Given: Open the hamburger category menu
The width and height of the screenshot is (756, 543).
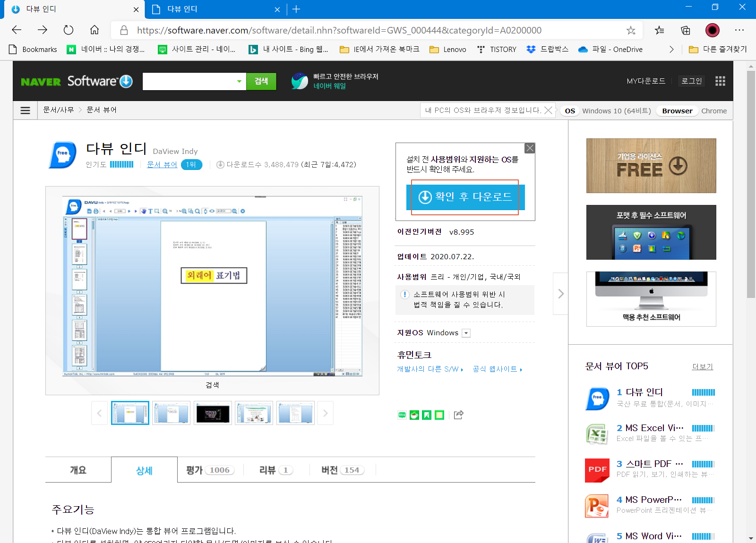Looking at the screenshot, I should click(x=26, y=110).
